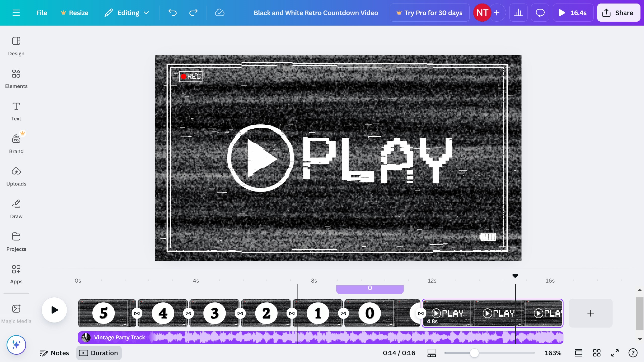
Task: Open the File menu
Action: click(42, 13)
